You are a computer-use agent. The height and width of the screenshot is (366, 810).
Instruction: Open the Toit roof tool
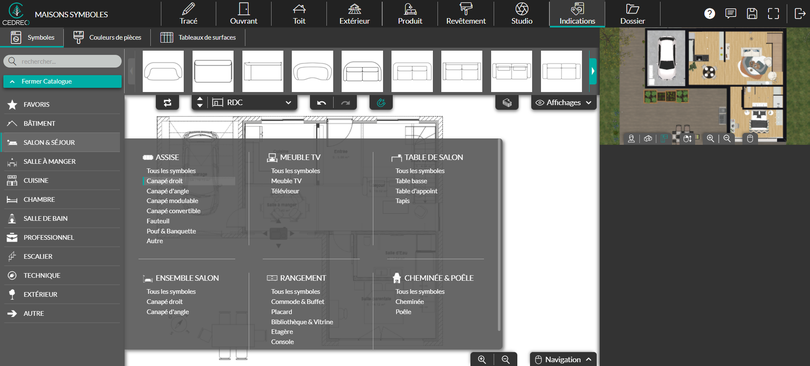[299, 13]
